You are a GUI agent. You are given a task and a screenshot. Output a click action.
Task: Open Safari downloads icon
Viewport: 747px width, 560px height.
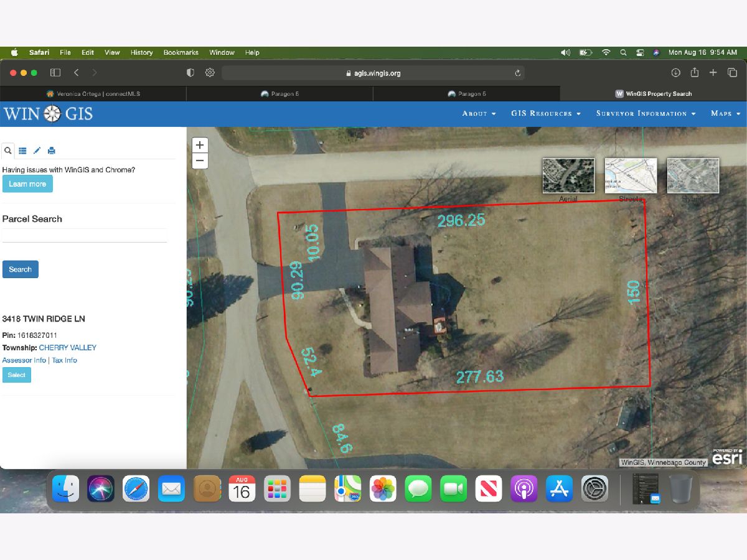(x=675, y=73)
